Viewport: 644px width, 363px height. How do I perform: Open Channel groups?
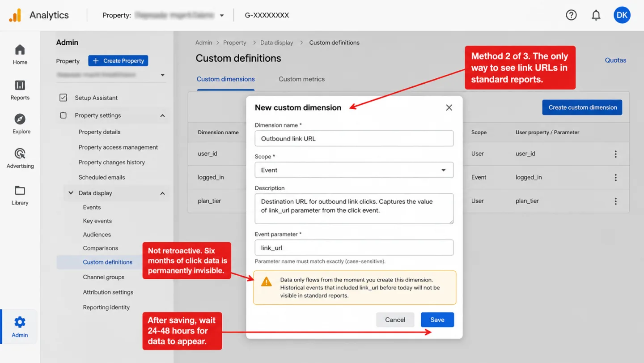(103, 277)
